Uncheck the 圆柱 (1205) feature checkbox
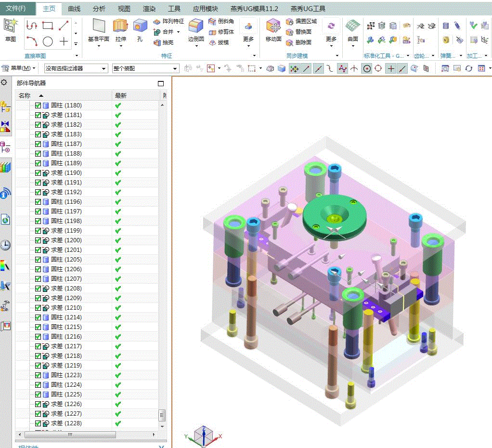 (38, 260)
